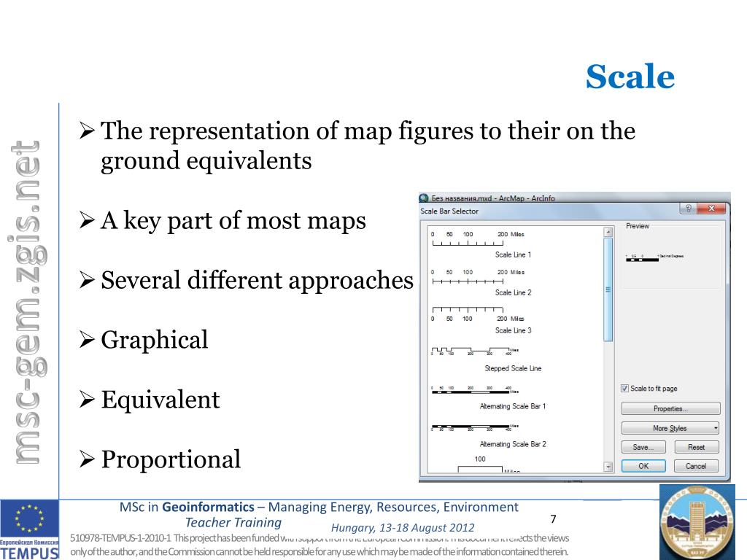Click the Save... button
This screenshot has width=747, height=560.
coord(643,447)
